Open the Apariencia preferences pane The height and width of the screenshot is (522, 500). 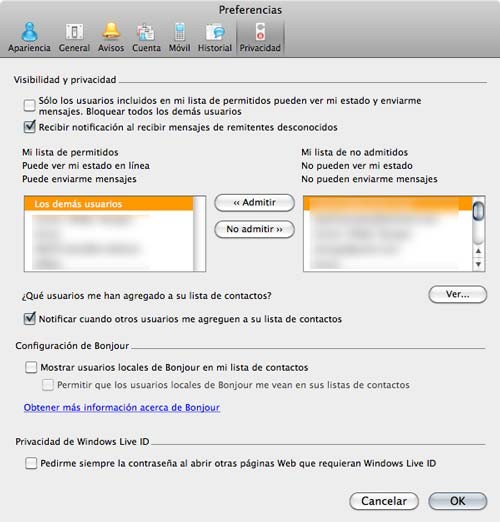tap(29, 37)
